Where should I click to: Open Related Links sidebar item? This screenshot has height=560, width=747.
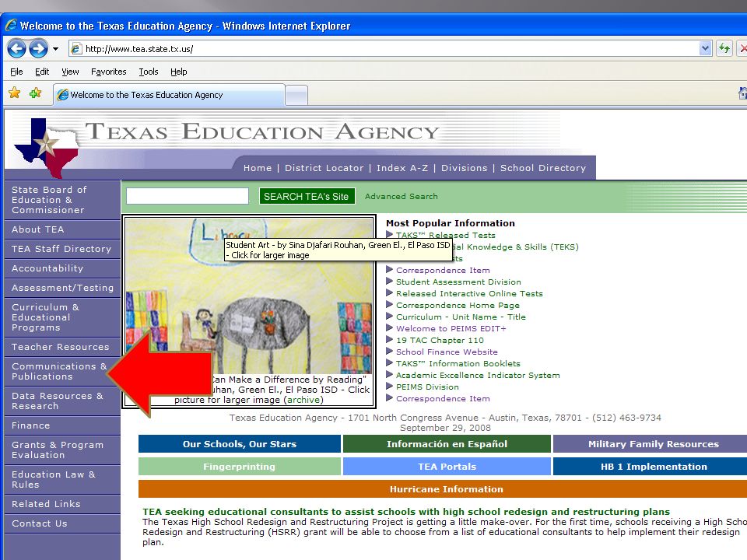coord(62,504)
